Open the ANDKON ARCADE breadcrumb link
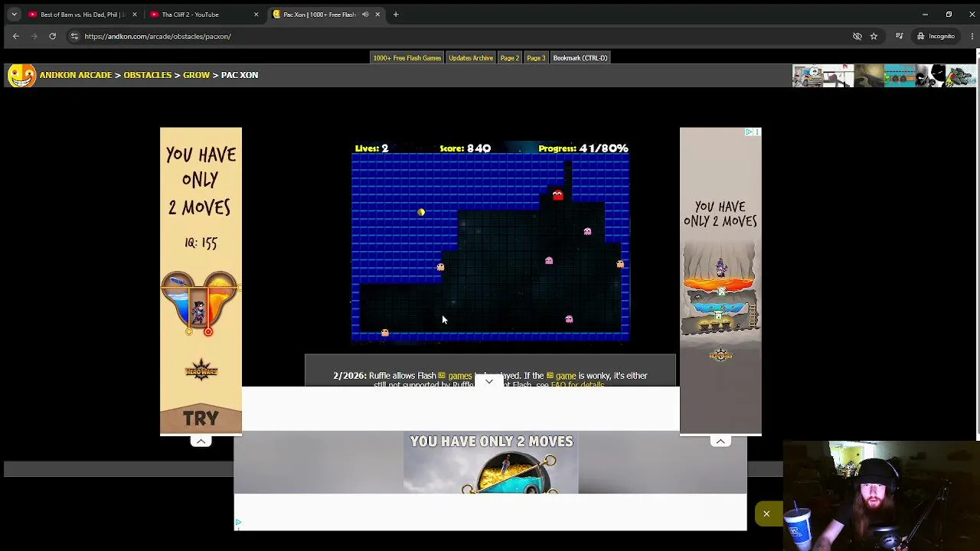The height and width of the screenshot is (551, 980). point(76,75)
